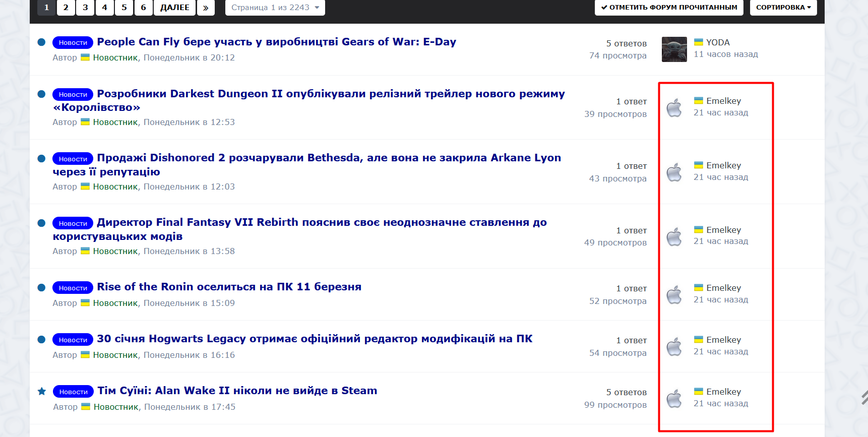Screen dimensions: 868x437
Task: Click Новости tag on Hogwarts Legacy topic
Action: click(73, 340)
